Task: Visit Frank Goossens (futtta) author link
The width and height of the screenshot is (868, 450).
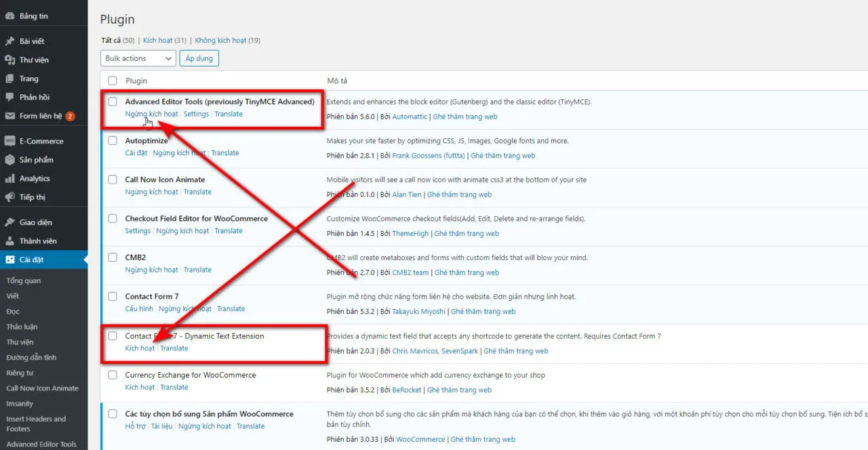Action: tap(429, 156)
